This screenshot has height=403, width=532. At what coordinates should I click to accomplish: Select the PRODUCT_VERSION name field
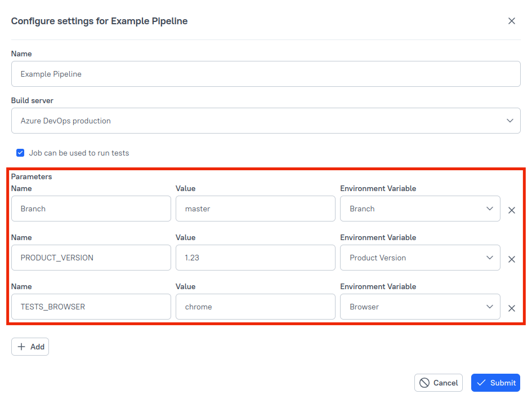(x=91, y=258)
